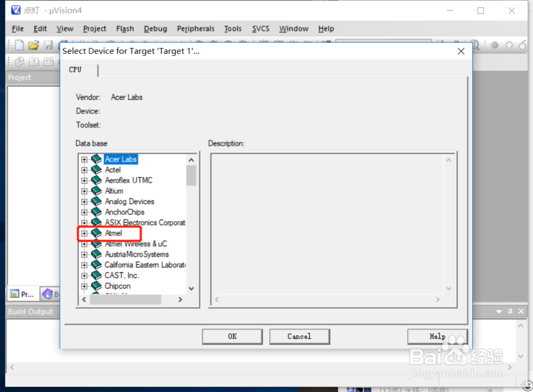
Task: Expand the AnchorChips vendor node
Action: [84, 212]
